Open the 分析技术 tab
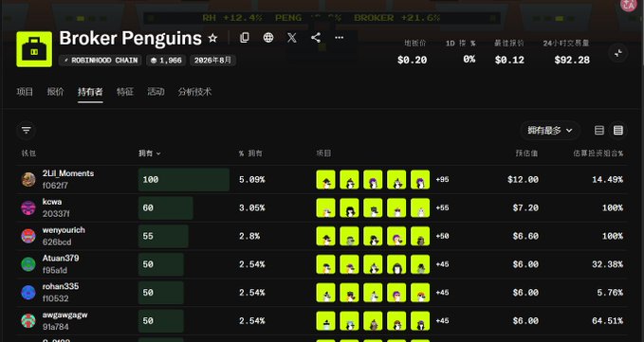 [x=194, y=92]
